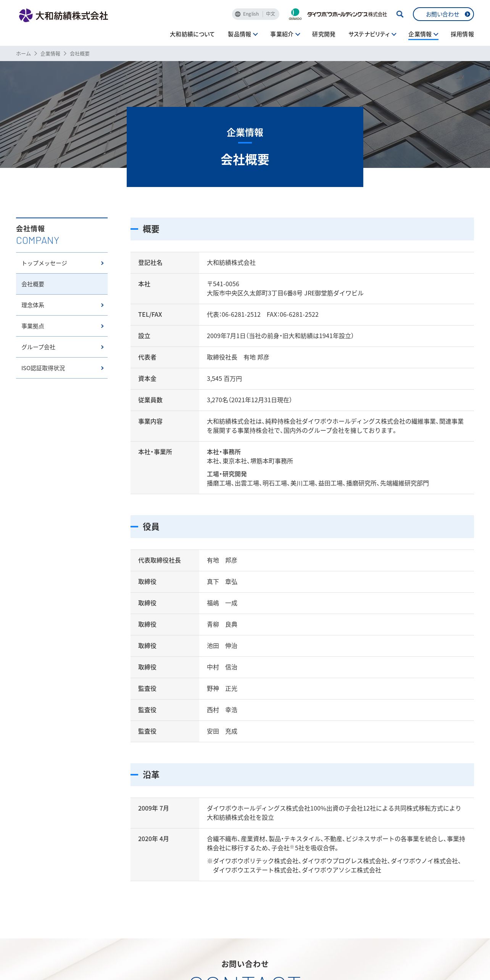Open 理念体系 sidebar link

tap(62, 305)
